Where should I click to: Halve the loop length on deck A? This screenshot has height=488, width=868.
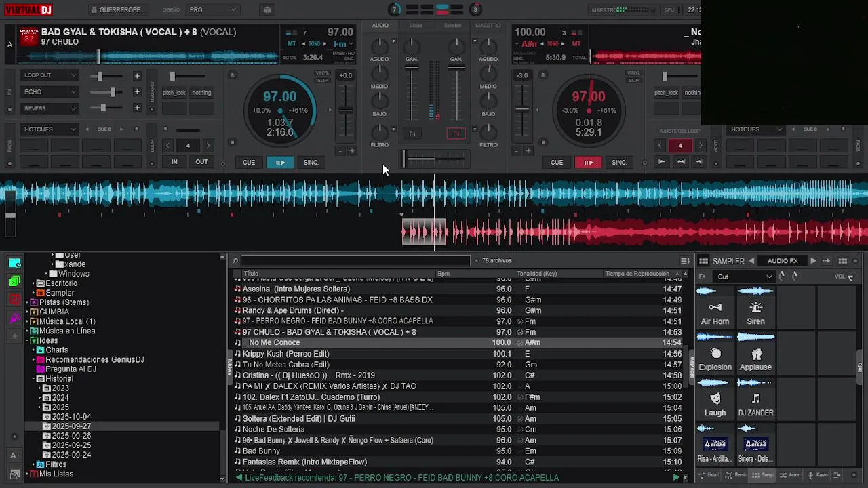point(167,146)
